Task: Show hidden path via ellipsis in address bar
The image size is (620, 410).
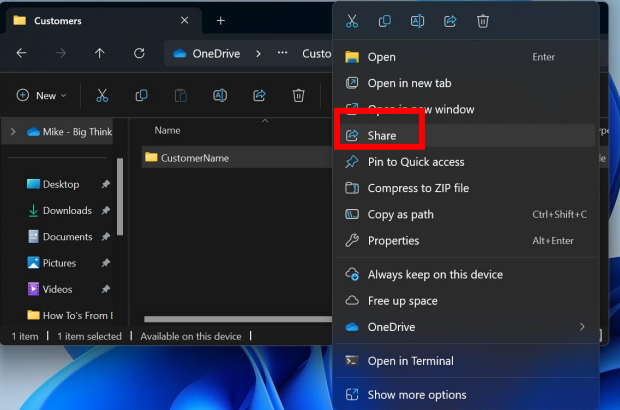Action: (x=282, y=53)
